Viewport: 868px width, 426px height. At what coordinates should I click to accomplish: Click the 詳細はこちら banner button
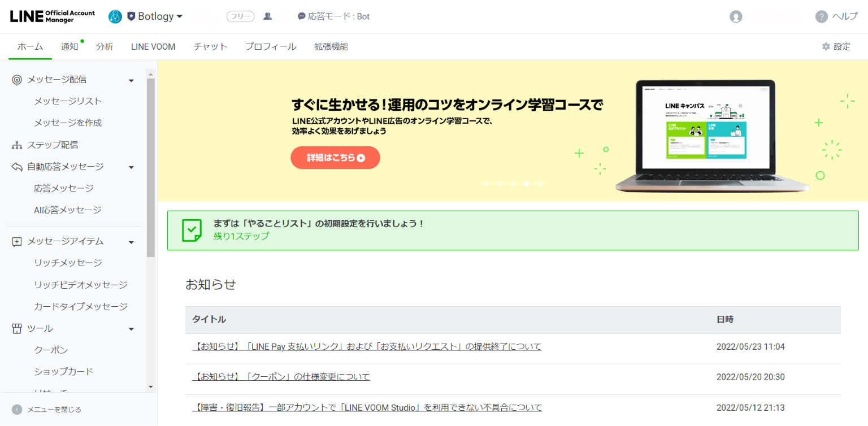(x=336, y=158)
